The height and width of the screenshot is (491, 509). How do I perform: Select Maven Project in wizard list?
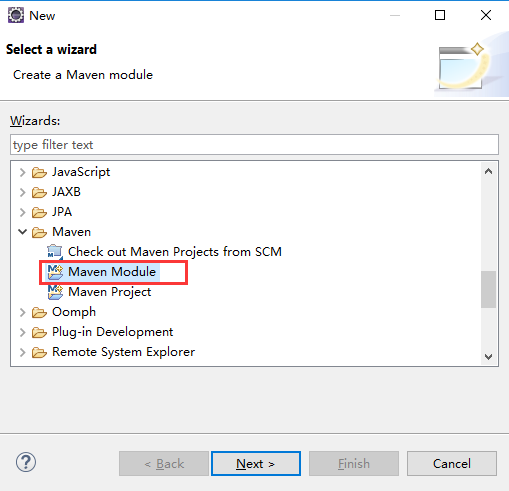[x=110, y=292]
